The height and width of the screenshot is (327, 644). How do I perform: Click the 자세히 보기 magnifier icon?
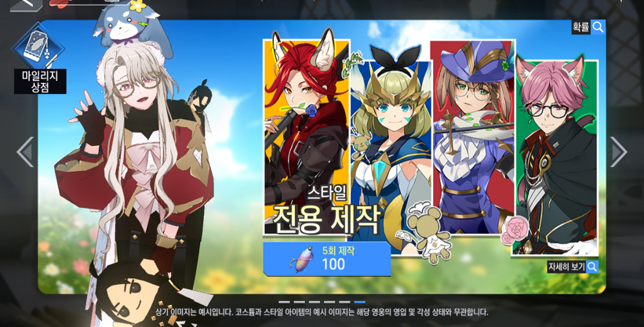592,267
